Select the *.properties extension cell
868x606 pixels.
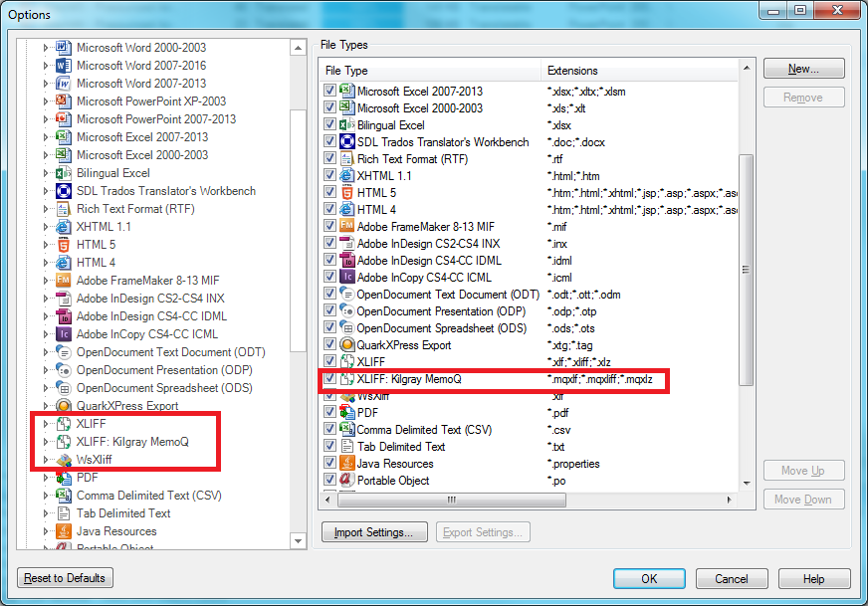tap(573, 464)
